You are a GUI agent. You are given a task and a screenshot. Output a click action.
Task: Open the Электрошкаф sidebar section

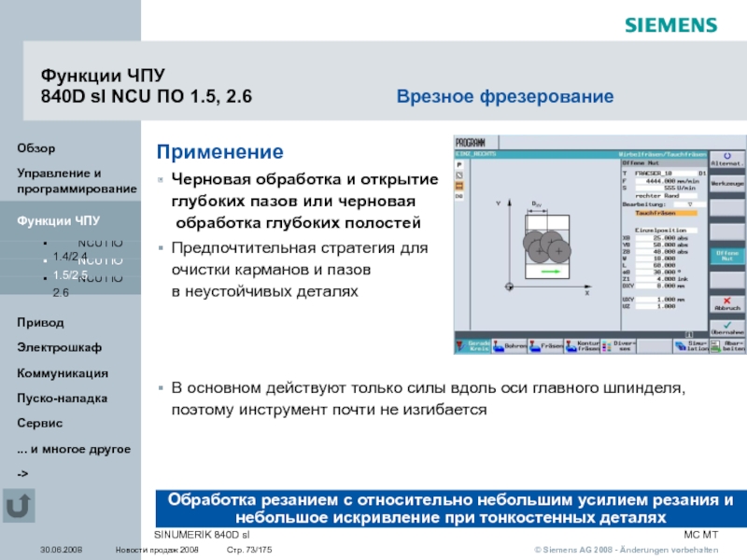point(60,347)
